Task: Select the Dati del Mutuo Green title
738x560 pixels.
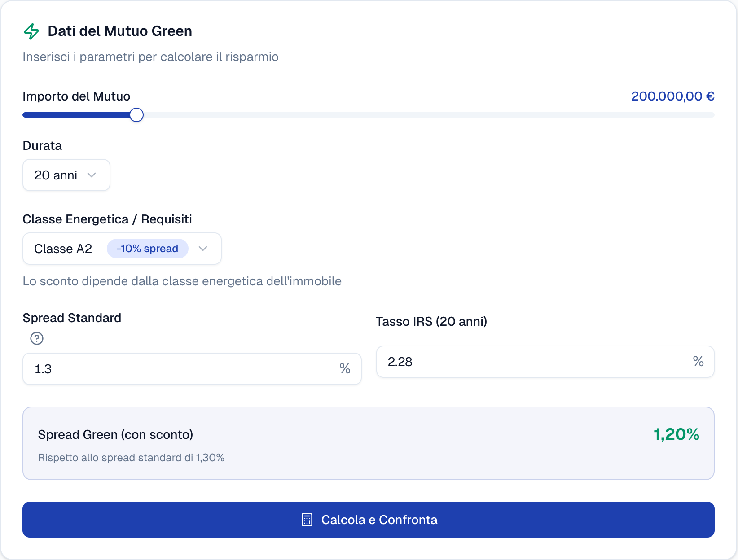Action: pos(120,31)
